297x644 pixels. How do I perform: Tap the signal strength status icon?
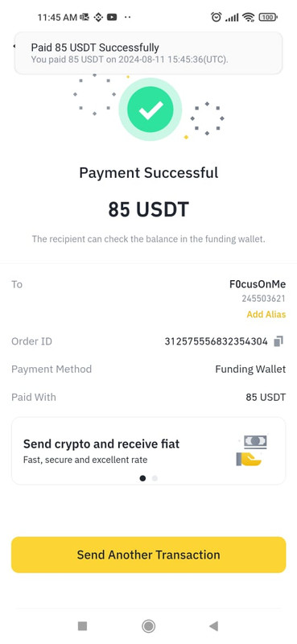click(232, 17)
